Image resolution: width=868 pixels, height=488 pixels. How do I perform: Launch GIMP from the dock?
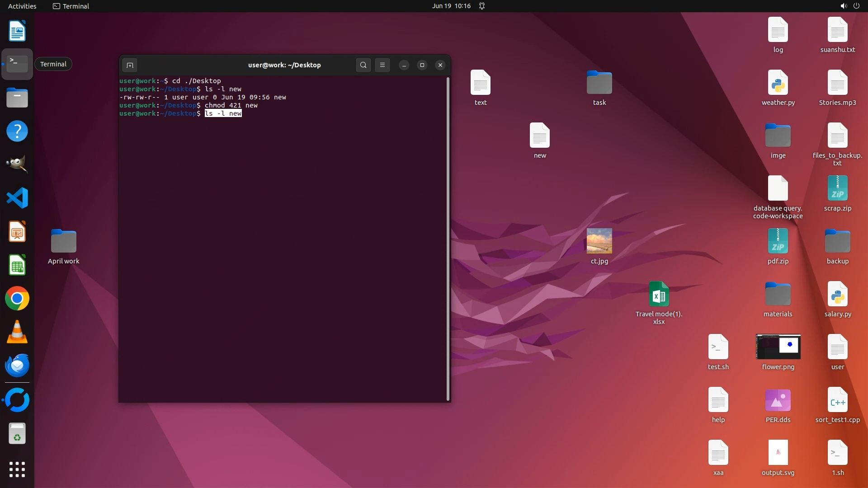point(17,164)
